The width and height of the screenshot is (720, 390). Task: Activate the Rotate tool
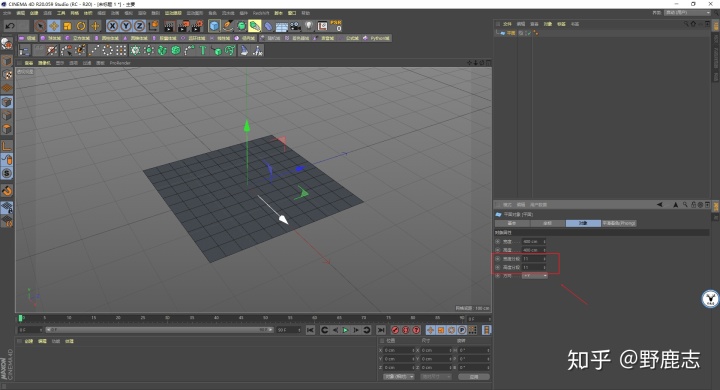coord(81,26)
